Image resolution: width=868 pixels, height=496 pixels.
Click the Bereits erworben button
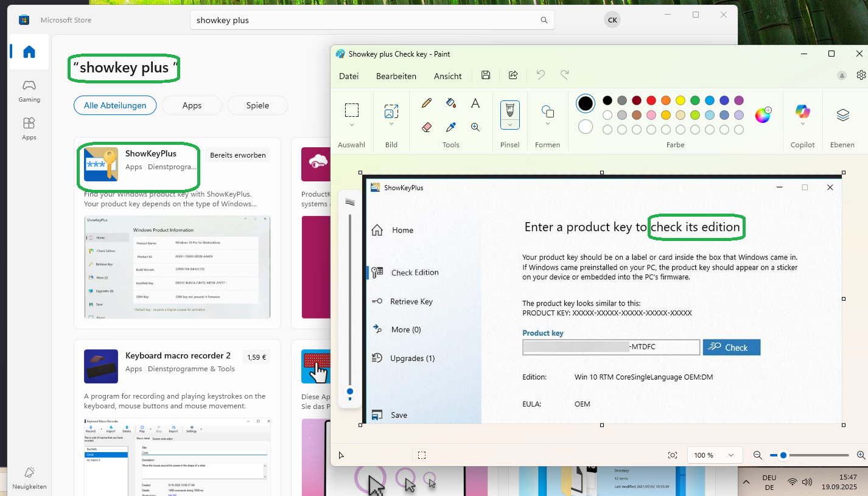click(238, 155)
